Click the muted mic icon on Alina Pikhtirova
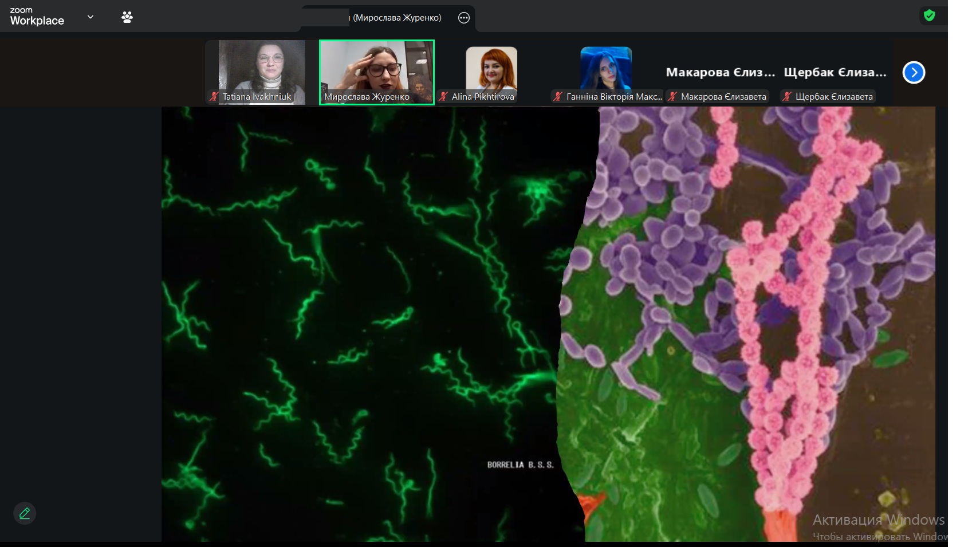 pyautogui.click(x=443, y=97)
